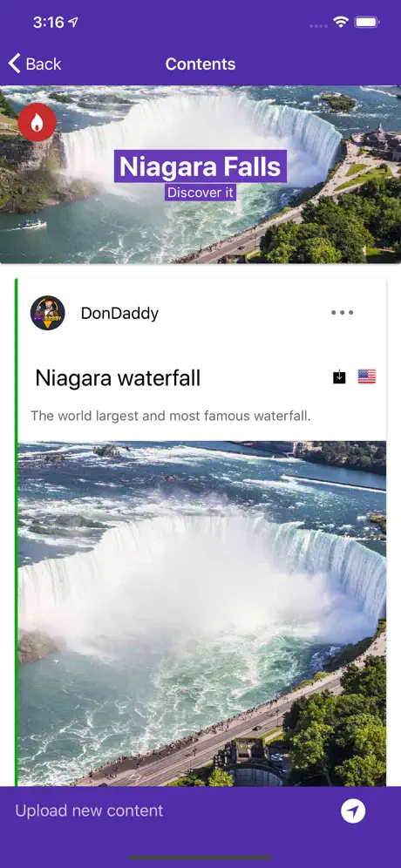Image resolution: width=401 pixels, height=868 pixels.
Task: Tap the send arrow icon
Action: pos(353,811)
